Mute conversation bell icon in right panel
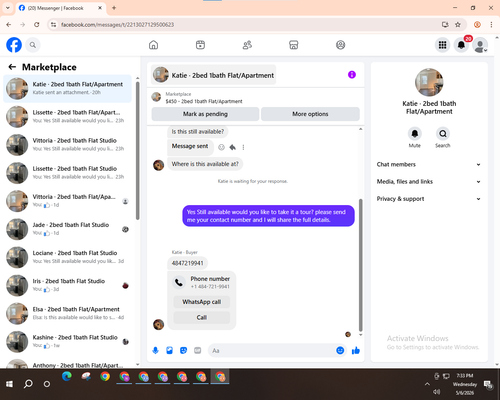Viewport: 500px width, 400px height. point(415,134)
